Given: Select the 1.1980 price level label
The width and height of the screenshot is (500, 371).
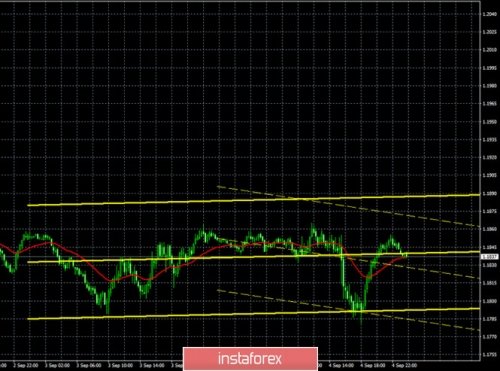Looking at the screenshot, I should click(490, 86).
